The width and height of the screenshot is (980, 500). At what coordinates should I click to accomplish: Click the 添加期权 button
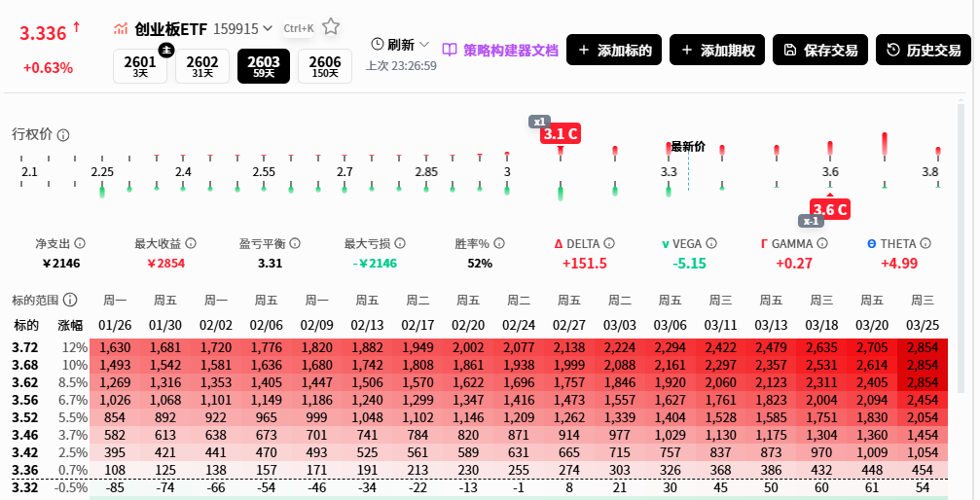[x=717, y=50]
